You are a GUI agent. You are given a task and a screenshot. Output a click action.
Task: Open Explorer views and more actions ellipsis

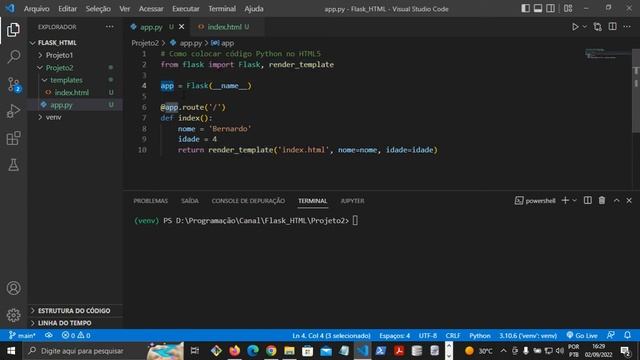click(x=110, y=27)
